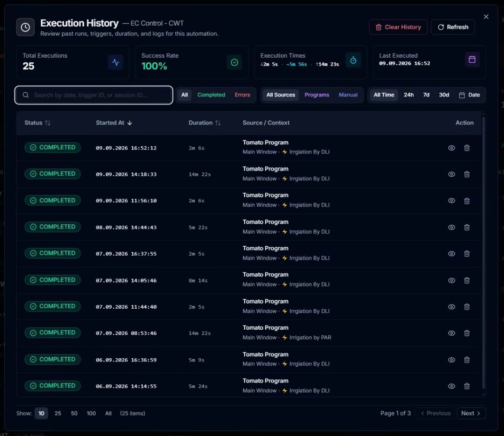Sort by Duration column
Image resolution: width=504 pixels, height=436 pixels.
[205, 123]
